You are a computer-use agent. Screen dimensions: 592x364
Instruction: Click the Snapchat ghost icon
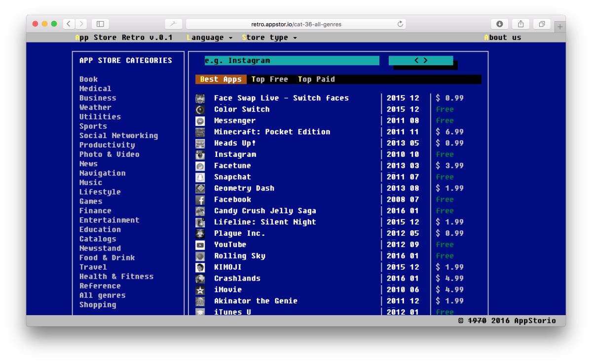coord(200,177)
